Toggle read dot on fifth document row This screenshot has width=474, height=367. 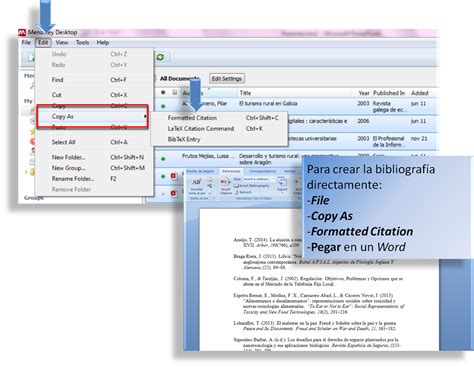163,176
